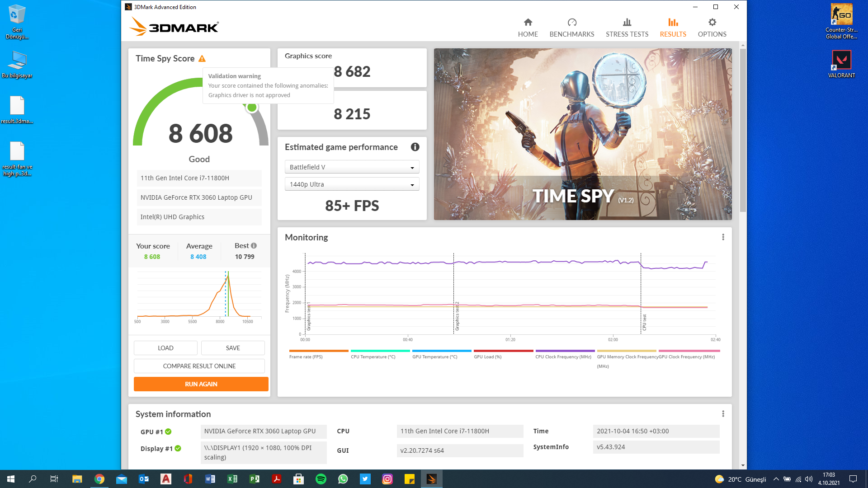The height and width of the screenshot is (488, 868).
Task: Click the Display #1 green check icon
Action: pos(178,448)
